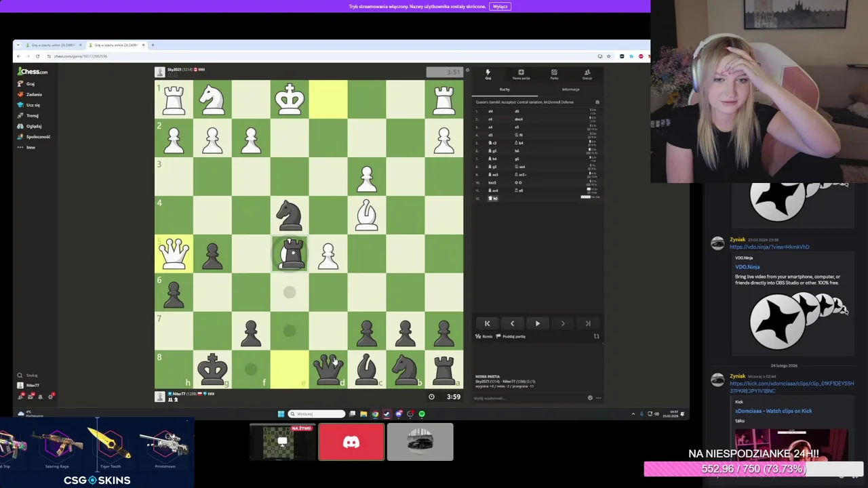This screenshot has height=488, width=868.
Task: Click the black queen piece
Action: pyautogui.click(x=328, y=369)
